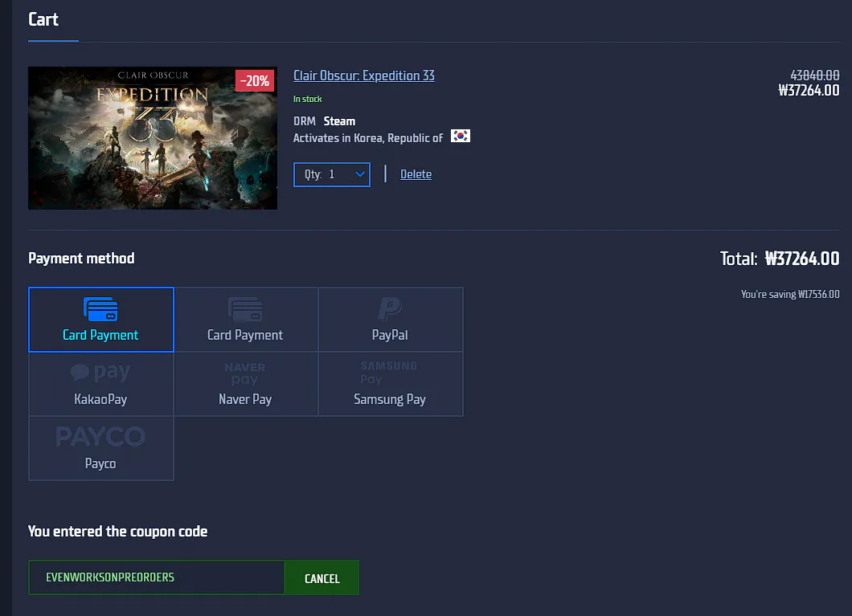Click the Cart heading
Viewport: 852px width, 616px height.
point(43,19)
